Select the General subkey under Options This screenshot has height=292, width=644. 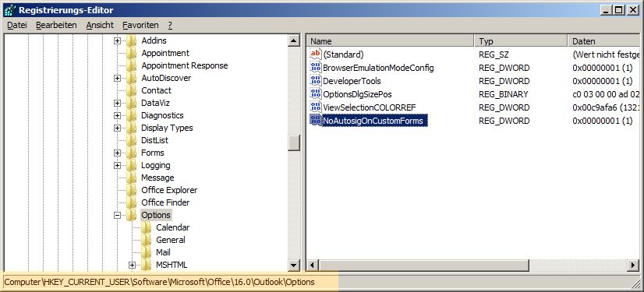[171, 240]
